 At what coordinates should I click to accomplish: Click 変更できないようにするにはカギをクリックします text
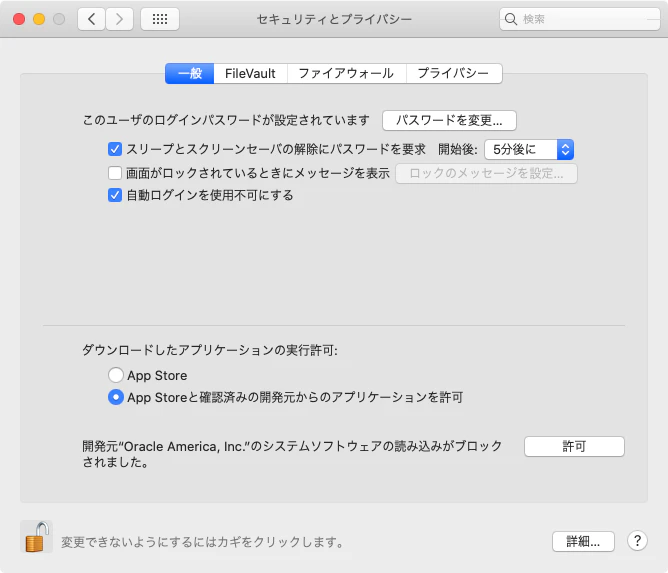tap(203, 542)
